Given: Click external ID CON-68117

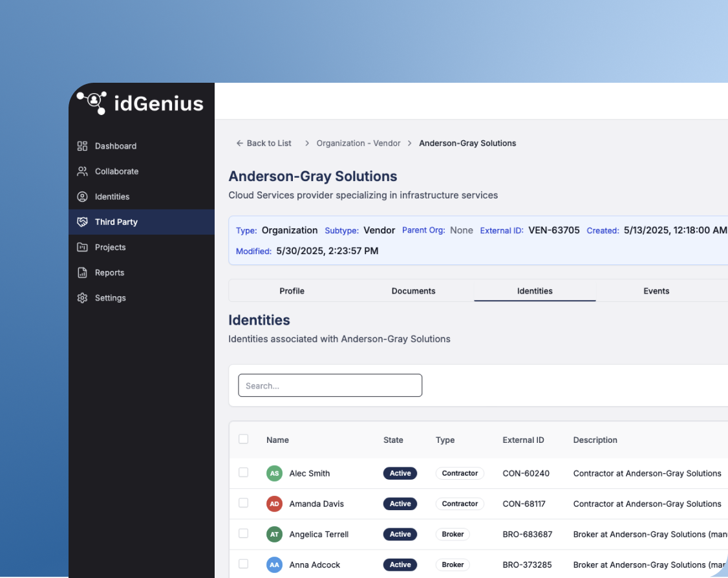Looking at the screenshot, I should [524, 504].
